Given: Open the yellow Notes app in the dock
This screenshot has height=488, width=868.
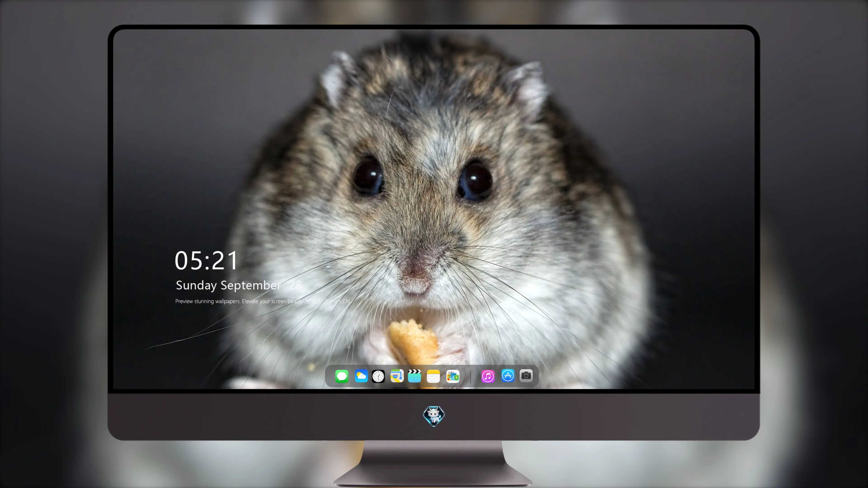Looking at the screenshot, I should pyautogui.click(x=433, y=376).
